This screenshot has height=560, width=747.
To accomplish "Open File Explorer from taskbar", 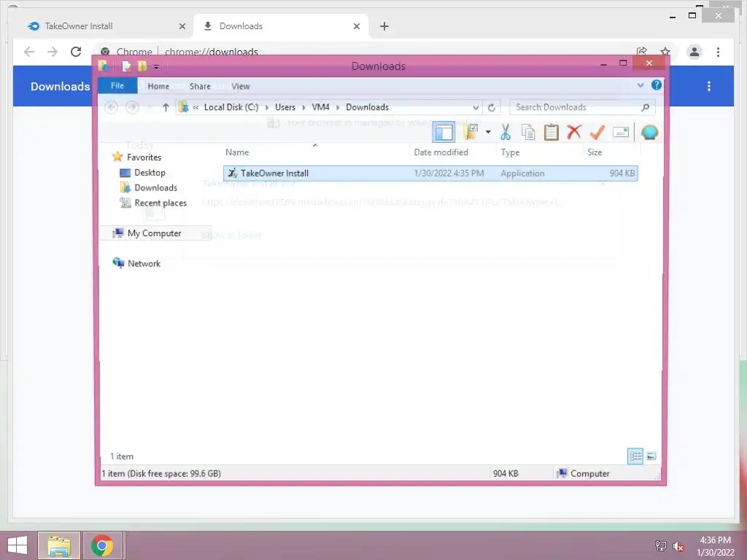I will tap(59, 545).
